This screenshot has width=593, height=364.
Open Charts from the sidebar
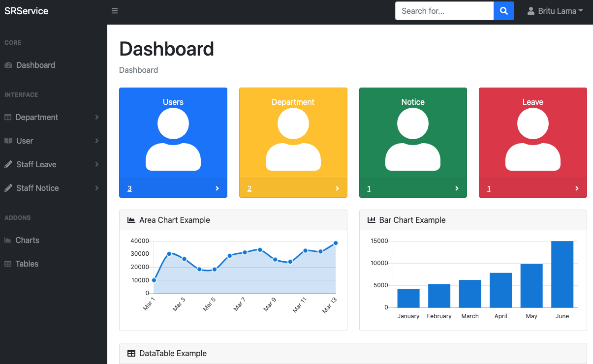pyautogui.click(x=27, y=240)
